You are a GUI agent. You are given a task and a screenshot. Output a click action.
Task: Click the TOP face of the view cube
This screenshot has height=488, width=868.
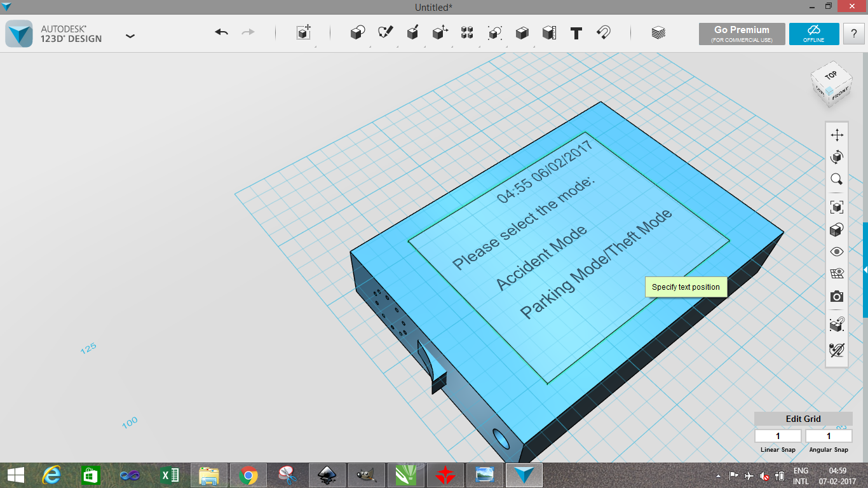tap(831, 75)
